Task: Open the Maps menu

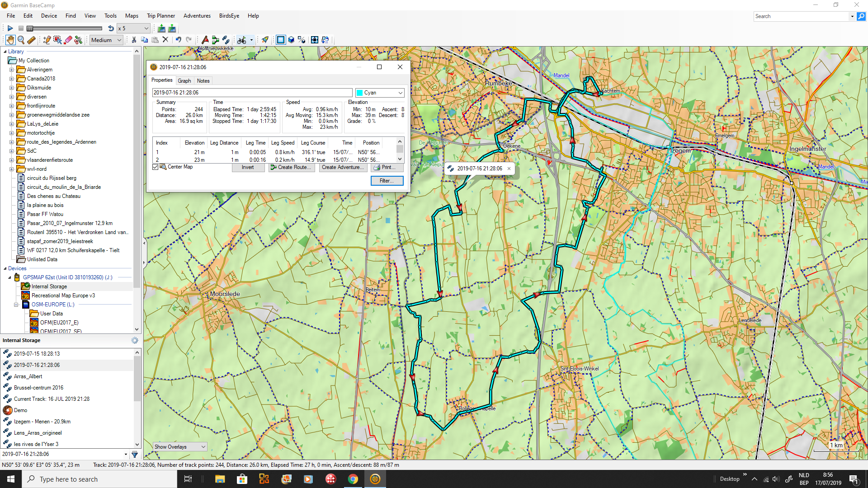Action: click(132, 16)
